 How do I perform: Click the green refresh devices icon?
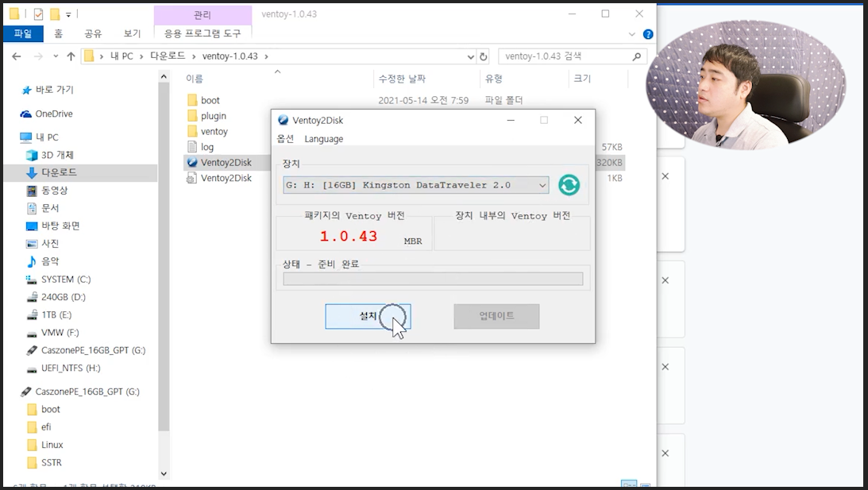569,185
